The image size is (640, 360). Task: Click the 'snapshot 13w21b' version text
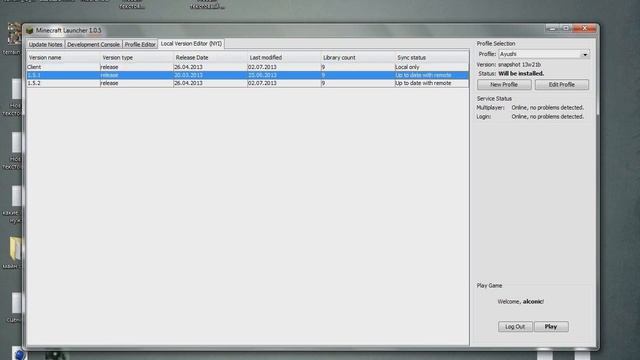519,64
